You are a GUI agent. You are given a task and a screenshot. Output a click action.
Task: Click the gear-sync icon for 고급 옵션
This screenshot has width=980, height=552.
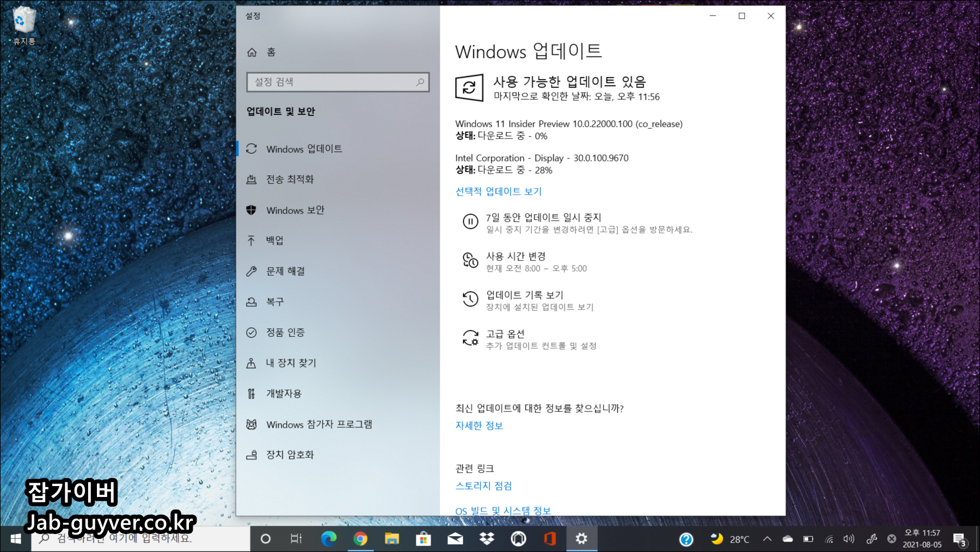pos(470,338)
